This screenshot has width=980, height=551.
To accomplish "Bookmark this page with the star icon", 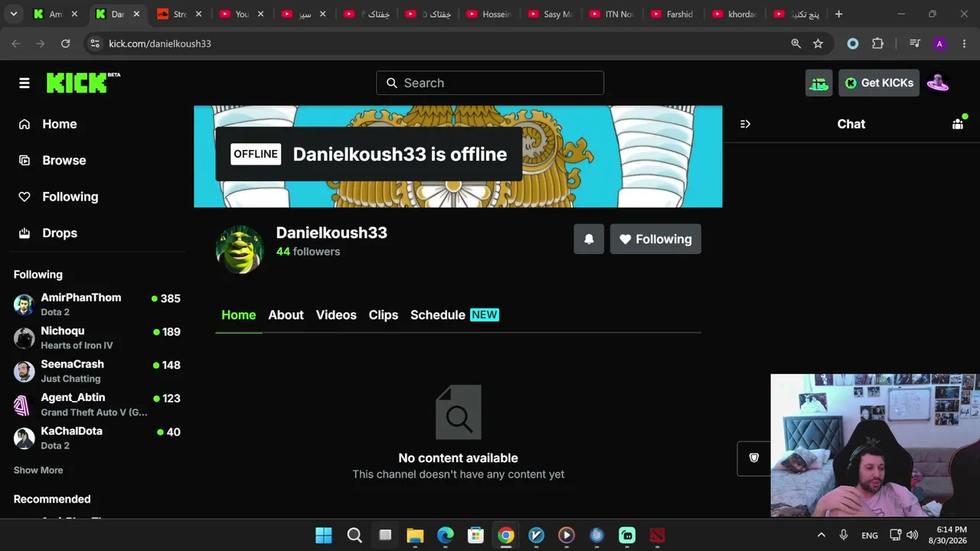I will pos(818,44).
